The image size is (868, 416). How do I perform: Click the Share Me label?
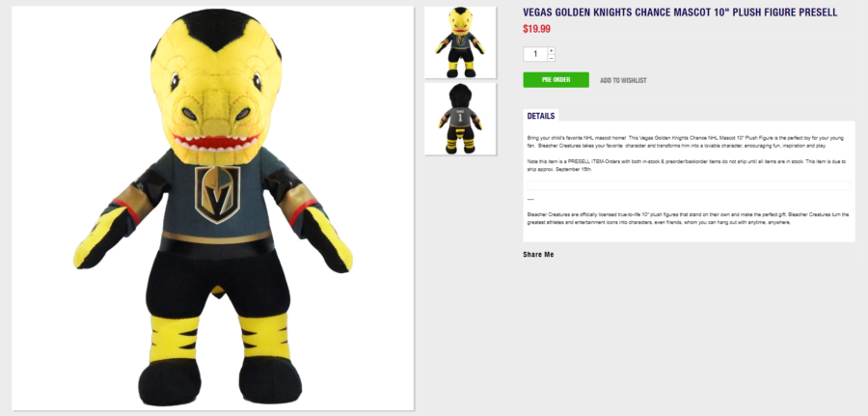[x=538, y=255]
